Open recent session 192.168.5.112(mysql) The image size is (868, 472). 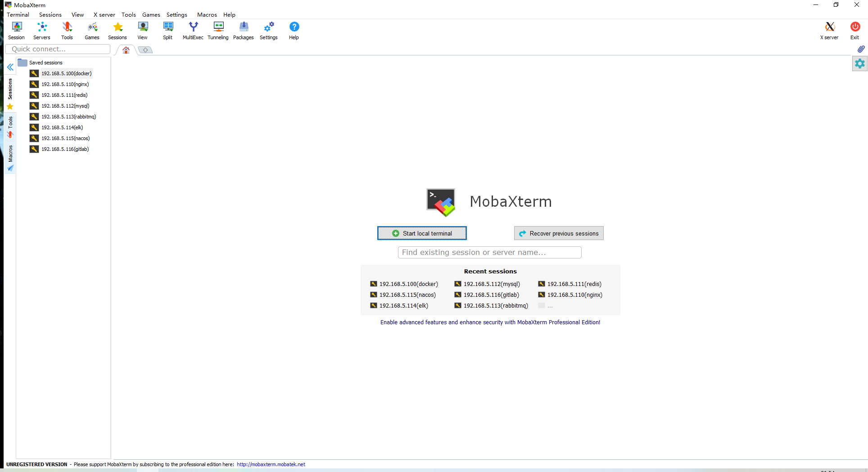487,284
